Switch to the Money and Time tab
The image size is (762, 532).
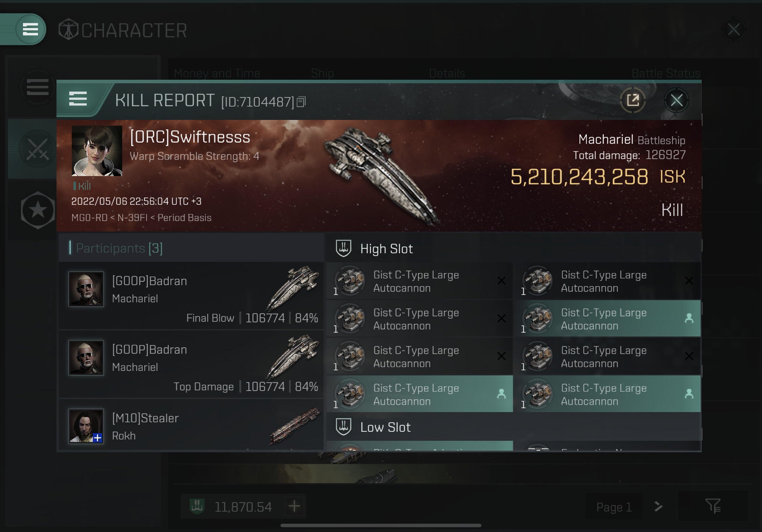[x=217, y=73]
